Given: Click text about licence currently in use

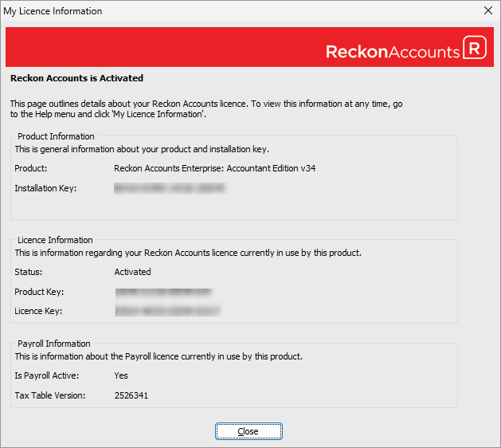Looking at the screenshot, I should click(x=188, y=253).
